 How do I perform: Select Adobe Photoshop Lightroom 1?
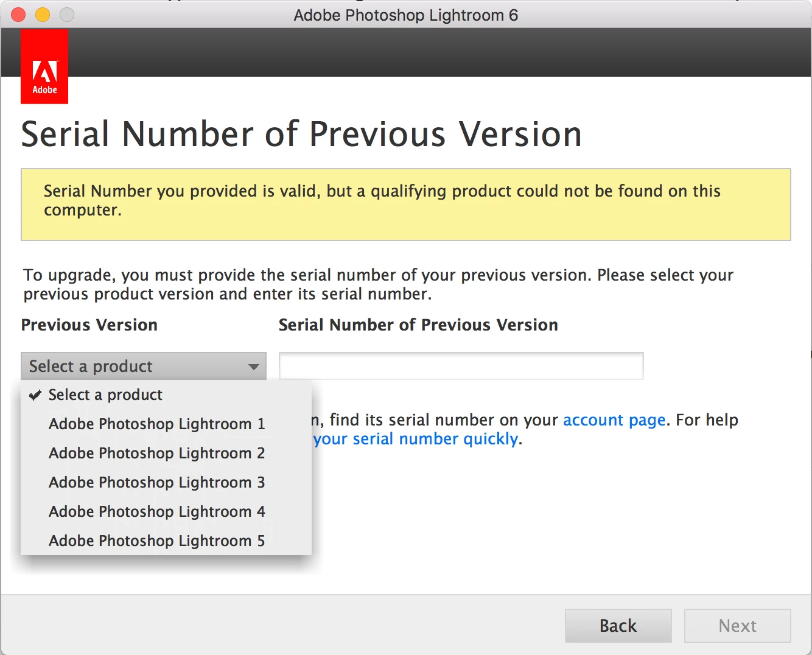point(166,424)
